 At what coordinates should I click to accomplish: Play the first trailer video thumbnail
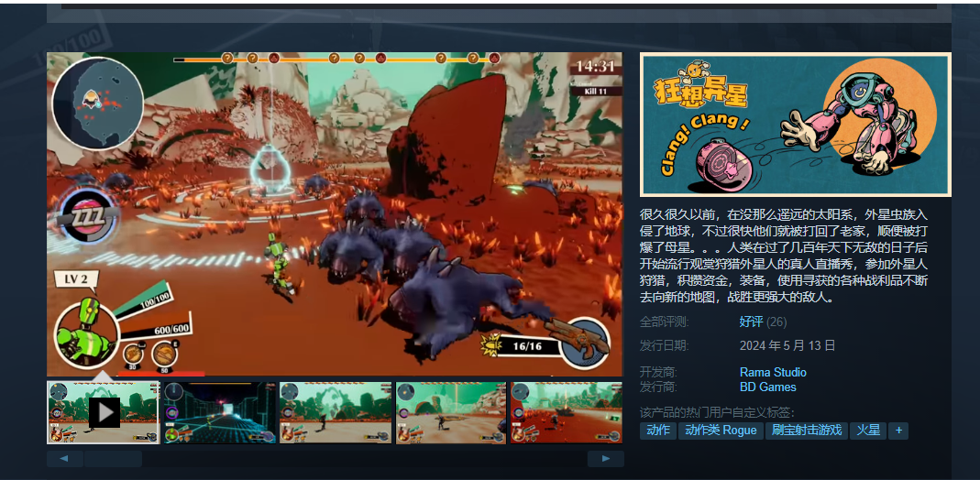point(103,412)
